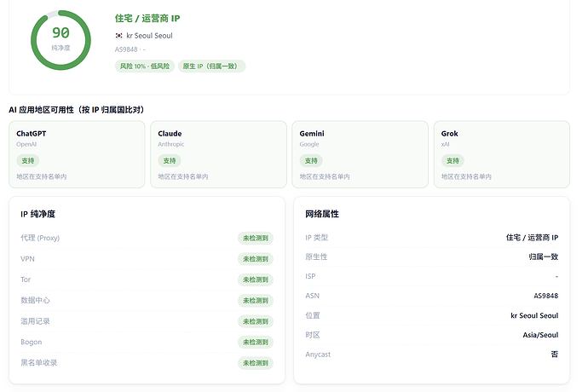Open the Claude availability card
The image size is (588, 392).
(x=218, y=154)
